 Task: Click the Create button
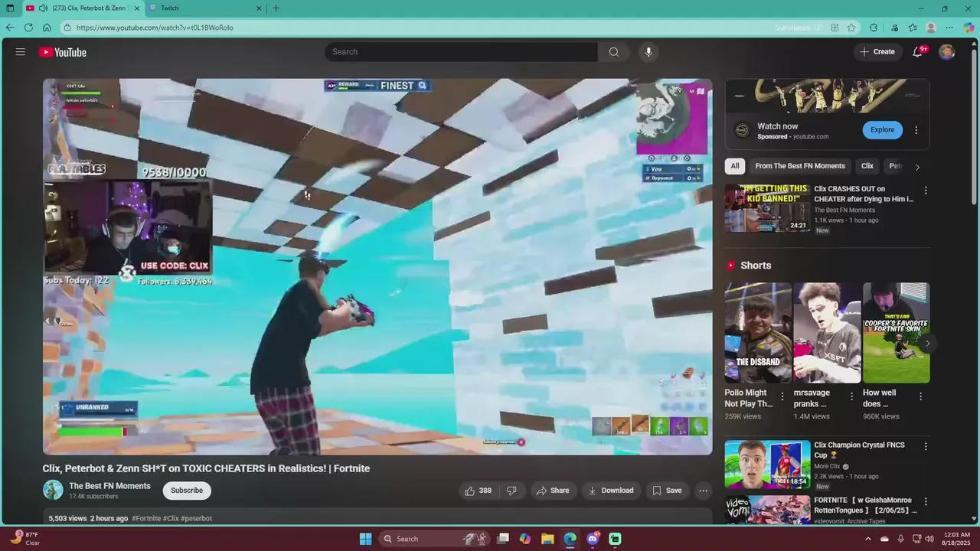tap(877, 52)
